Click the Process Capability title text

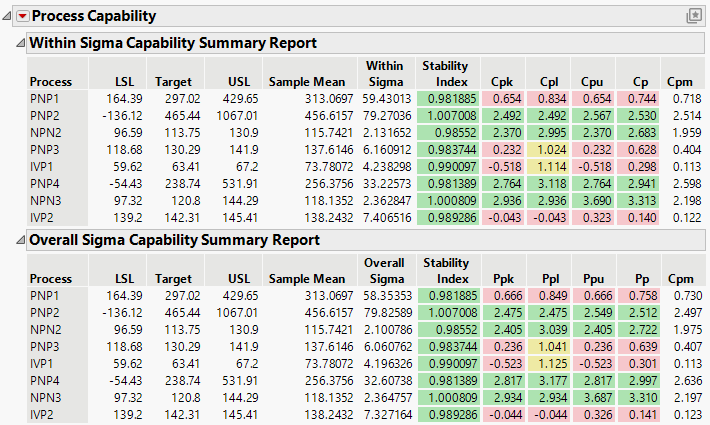coord(94,16)
